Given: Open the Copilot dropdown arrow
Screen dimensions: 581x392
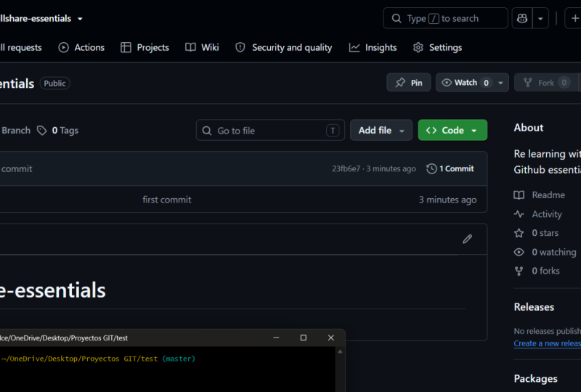Looking at the screenshot, I should 540,18.
